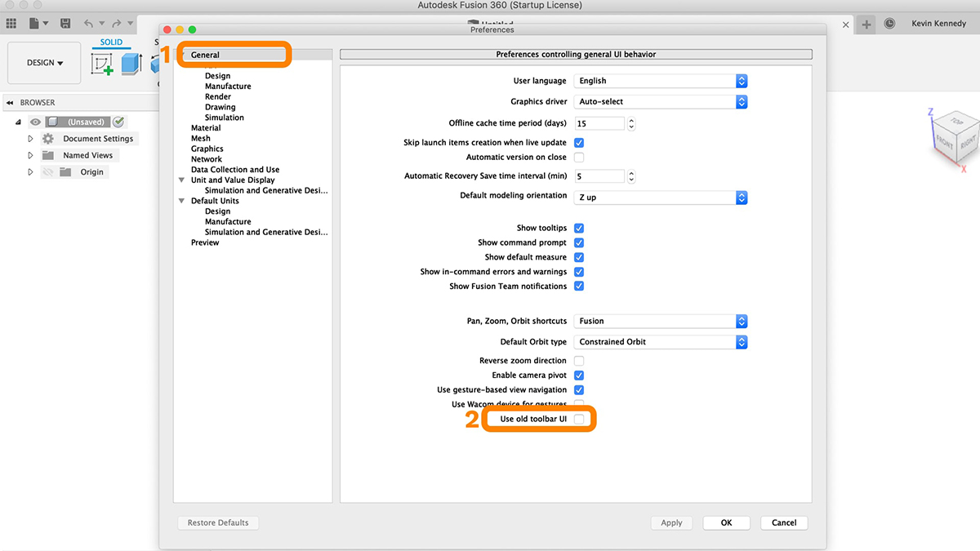980x551 pixels.
Task: Collapse the (Unsaved) root component node
Action: (x=19, y=122)
